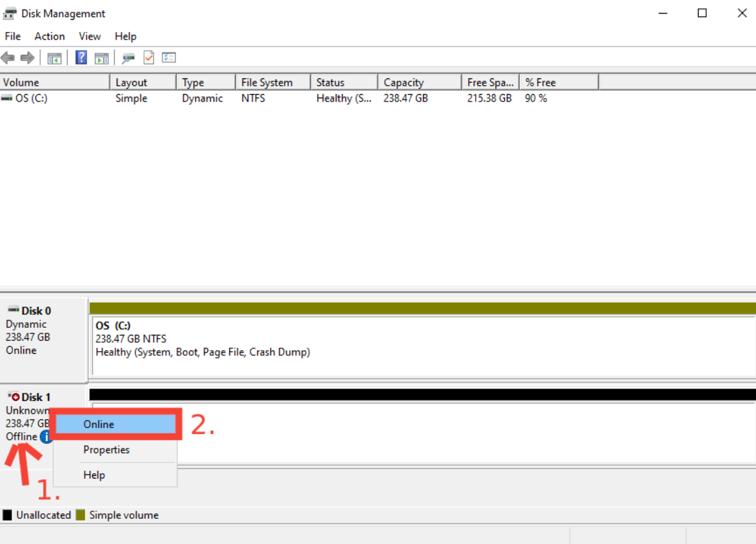
Task: Click the blue info icon beside Offline
Action: pos(46,437)
